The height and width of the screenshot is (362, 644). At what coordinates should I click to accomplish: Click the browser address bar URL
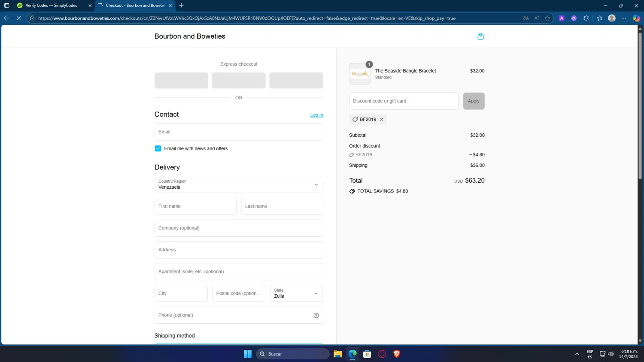pyautogui.click(x=246, y=18)
